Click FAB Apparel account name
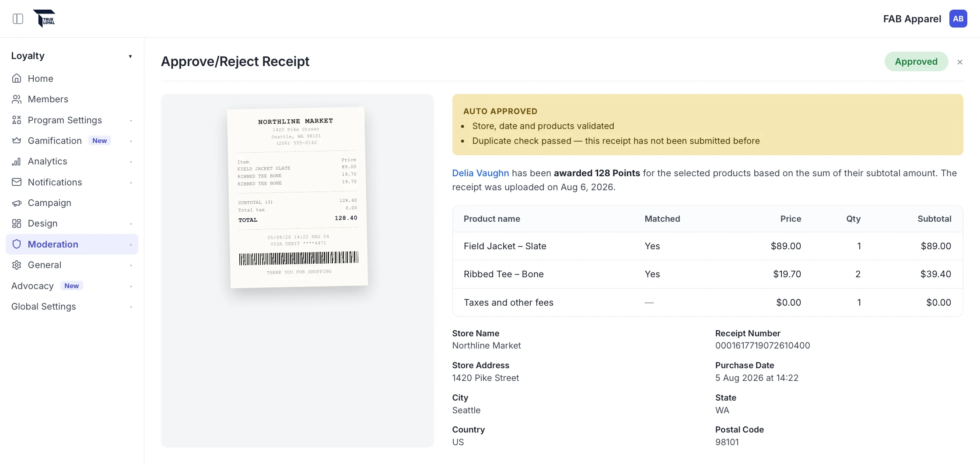The width and height of the screenshot is (980, 464). pos(912,19)
